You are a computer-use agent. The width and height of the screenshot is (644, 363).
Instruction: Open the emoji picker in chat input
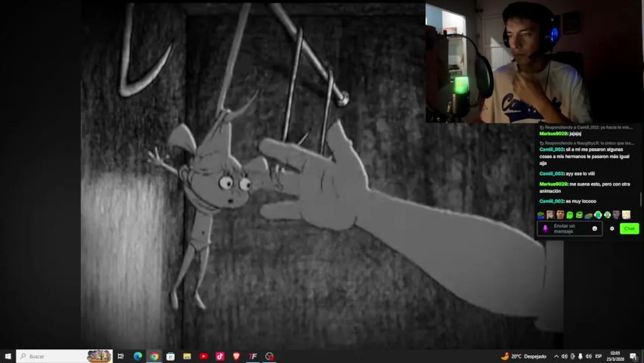tap(595, 228)
